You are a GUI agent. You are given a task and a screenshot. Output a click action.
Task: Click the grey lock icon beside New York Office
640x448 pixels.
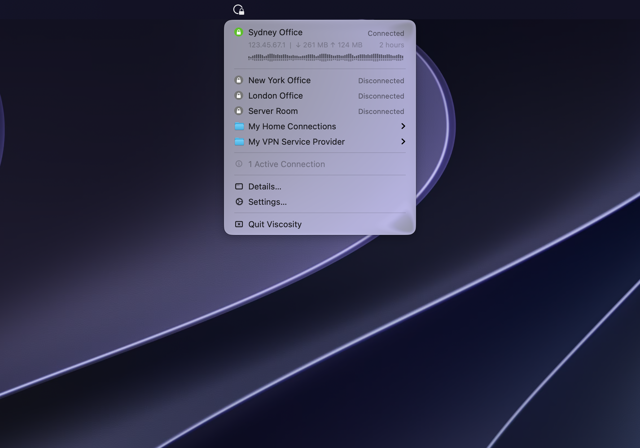(x=239, y=80)
